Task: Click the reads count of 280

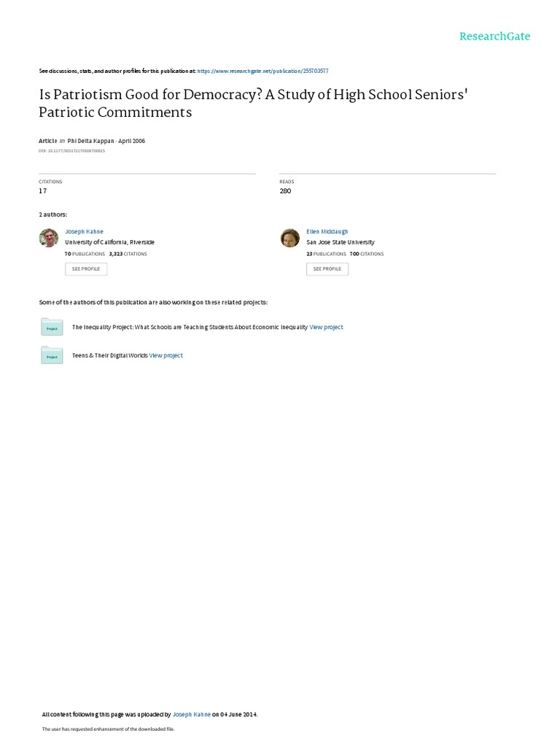Action: (x=285, y=191)
